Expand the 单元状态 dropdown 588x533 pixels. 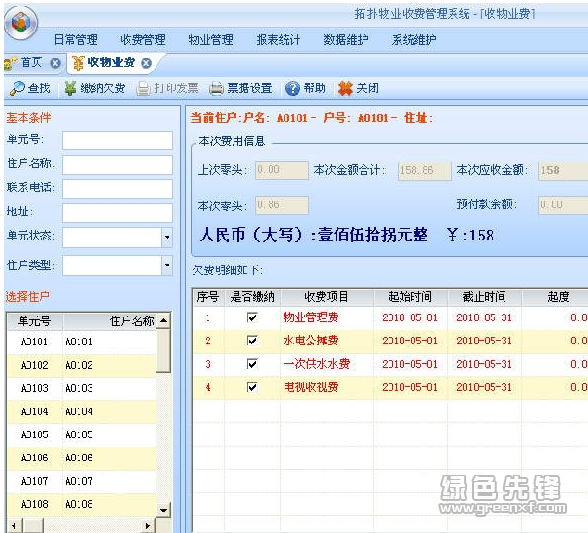click(167, 237)
